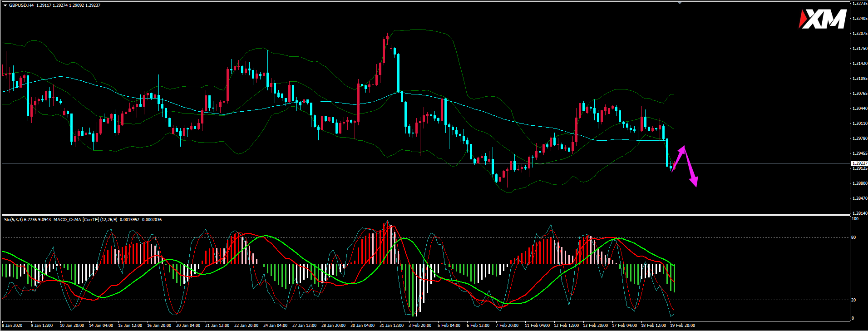868x331 pixels.
Task: Click the gray chart shift triangle marker
Action: (680, 3)
